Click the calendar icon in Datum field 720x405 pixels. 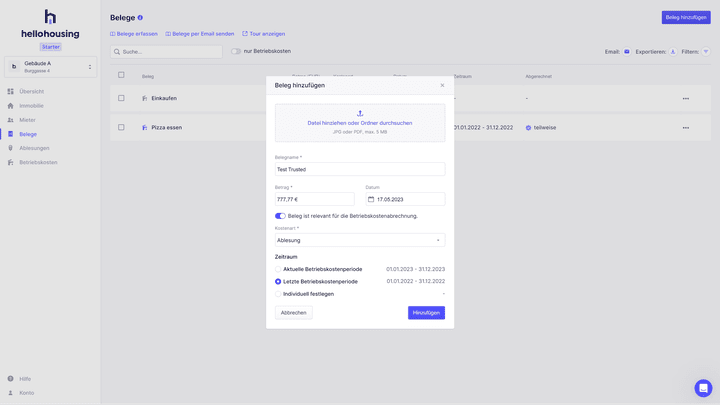[371, 199]
